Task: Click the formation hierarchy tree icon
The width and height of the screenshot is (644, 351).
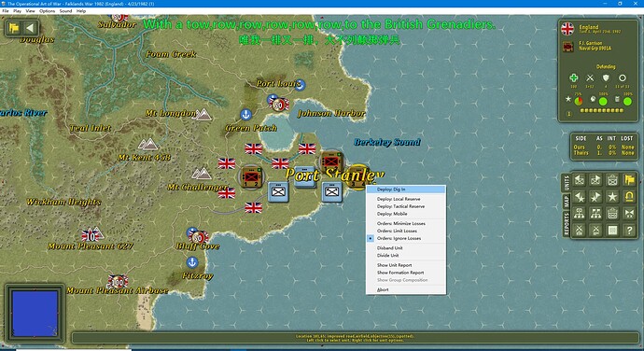Action: coord(579,214)
